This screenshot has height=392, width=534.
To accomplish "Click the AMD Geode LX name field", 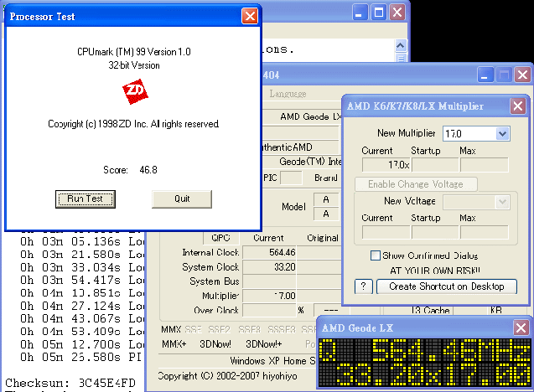I will point(302,116).
